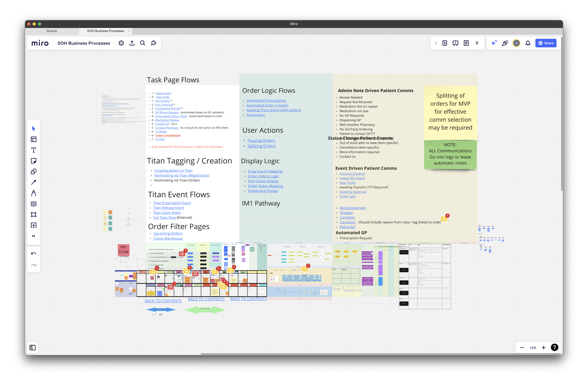Select the Shapes tool
Screen dimensions: 588x385
[34, 171]
